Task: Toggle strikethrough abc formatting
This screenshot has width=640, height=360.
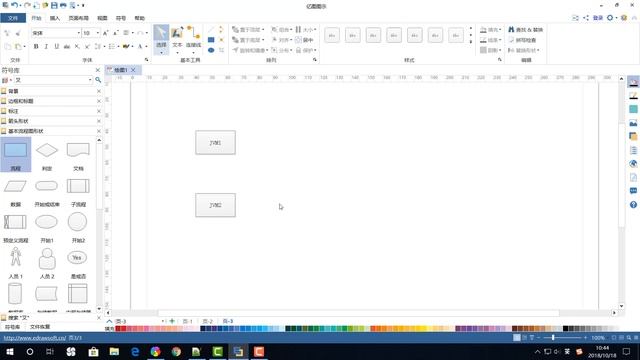Action: click(67, 47)
